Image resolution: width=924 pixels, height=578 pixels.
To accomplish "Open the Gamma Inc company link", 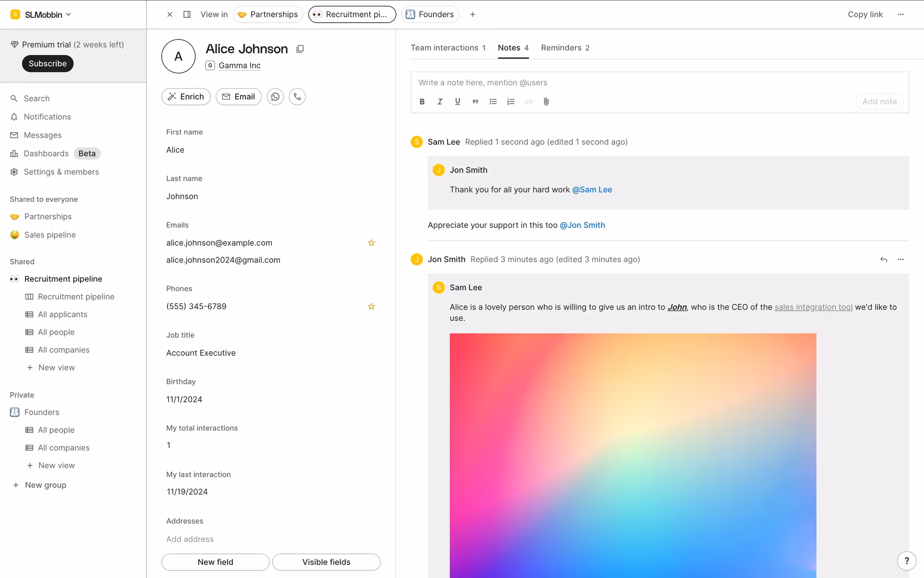I will (239, 66).
